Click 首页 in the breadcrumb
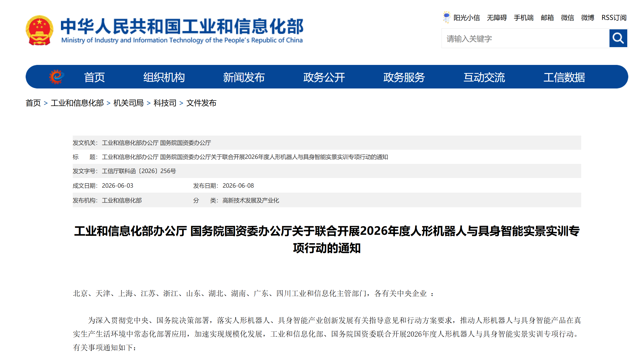644x356 pixels. point(33,103)
